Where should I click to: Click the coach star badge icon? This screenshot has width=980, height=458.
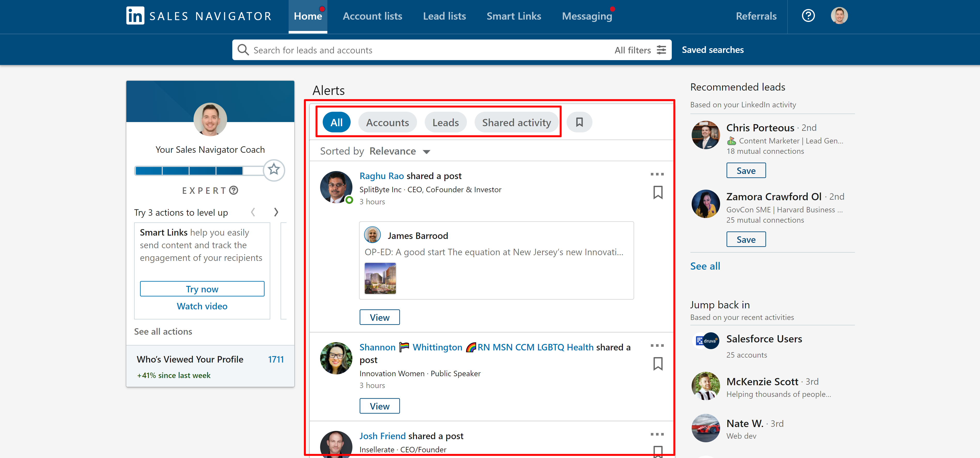click(274, 170)
